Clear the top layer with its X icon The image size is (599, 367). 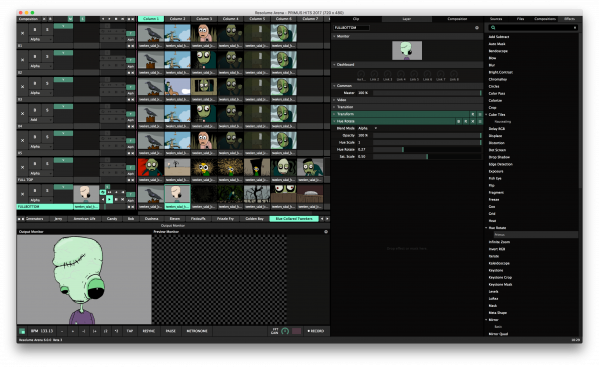23,33
